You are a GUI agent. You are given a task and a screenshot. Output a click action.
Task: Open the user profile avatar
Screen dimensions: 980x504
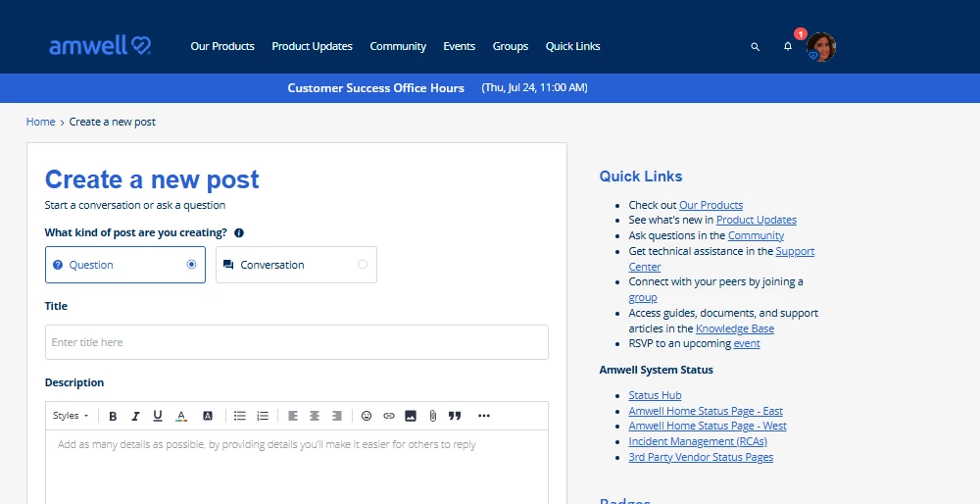[820, 47]
